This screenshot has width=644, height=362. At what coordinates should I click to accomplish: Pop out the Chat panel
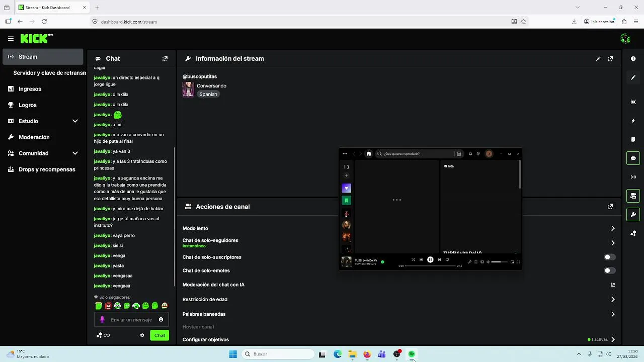[x=165, y=59]
